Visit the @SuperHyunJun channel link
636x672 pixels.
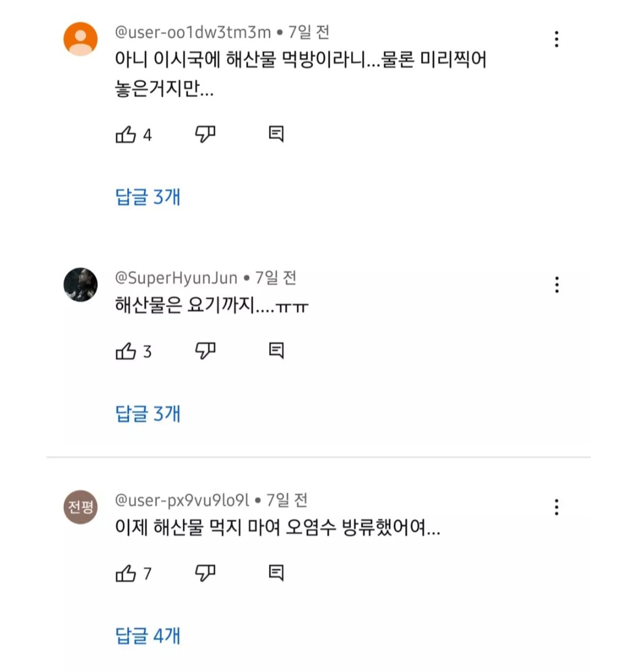click(x=176, y=277)
